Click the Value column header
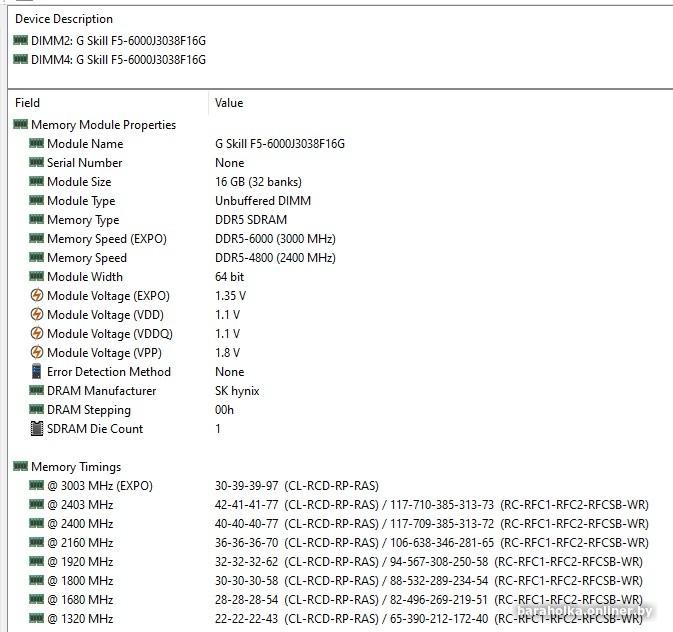Viewport: 673px width, 632px height. [x=229, y=103]
